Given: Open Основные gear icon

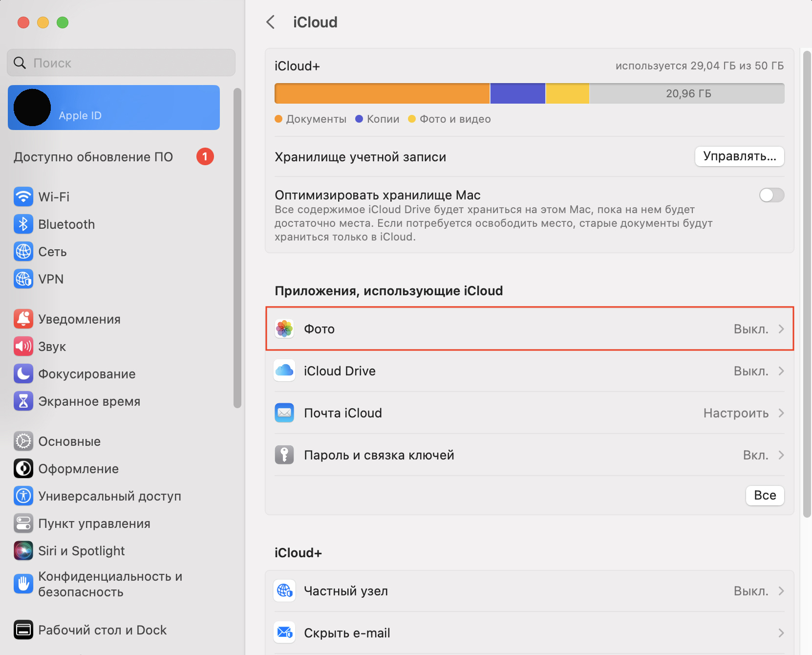Looking at the screenshot, I should click(x=23, y=441).
